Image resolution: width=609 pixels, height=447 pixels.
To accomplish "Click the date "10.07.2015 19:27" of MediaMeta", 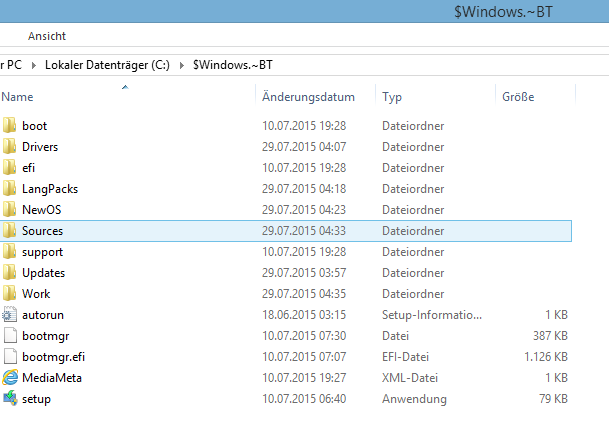I will pyautogui.click(x=304, y=377).
